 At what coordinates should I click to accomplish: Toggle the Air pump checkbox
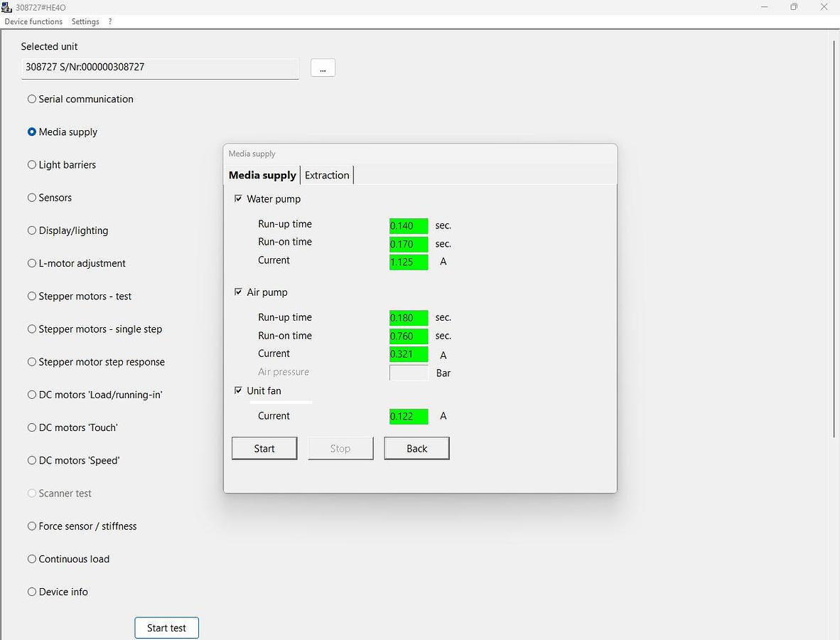pyautogui.click(x=239, y=292)
